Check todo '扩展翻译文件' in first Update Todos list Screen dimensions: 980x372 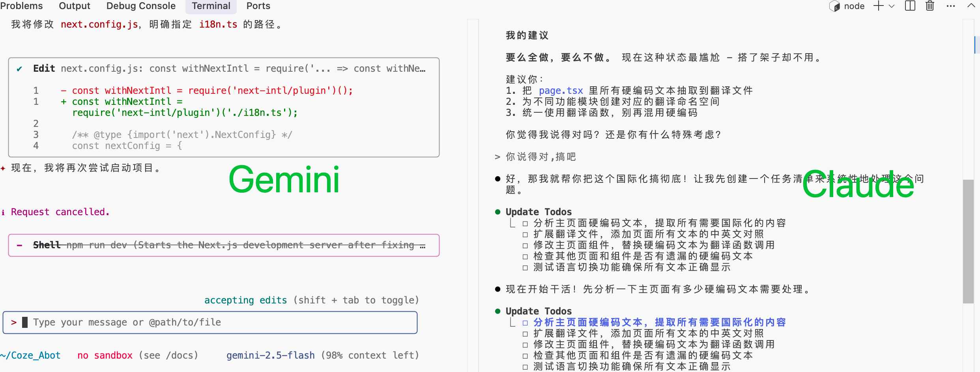(x=525, y=234)
